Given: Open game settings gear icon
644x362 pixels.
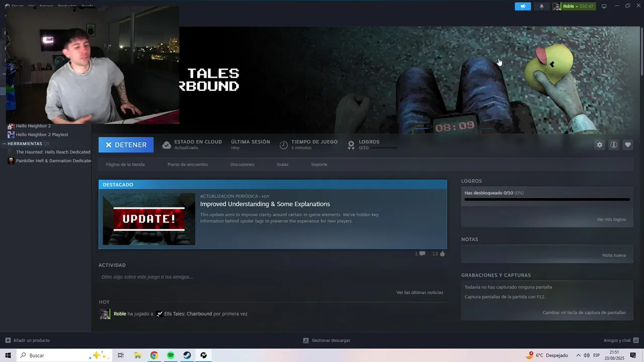Looking at the screenshot, I should pos(599,145).
